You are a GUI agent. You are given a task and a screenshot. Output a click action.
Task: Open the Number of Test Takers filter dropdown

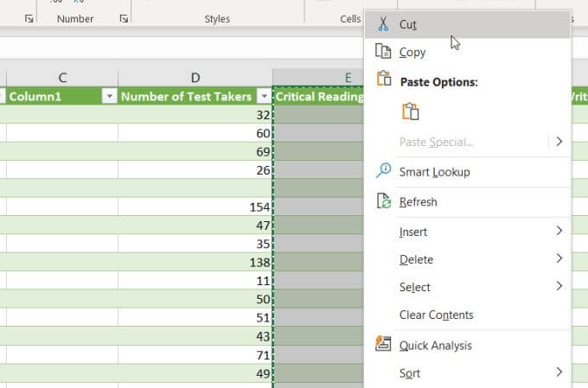pyautogui.click(x=263, y=97)
